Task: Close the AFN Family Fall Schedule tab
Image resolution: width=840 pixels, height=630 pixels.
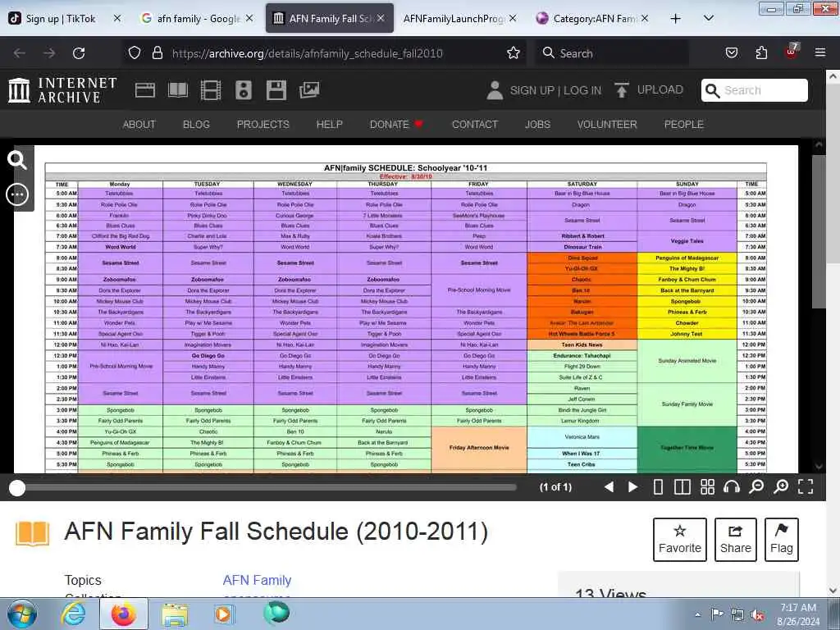Action: 381,19
